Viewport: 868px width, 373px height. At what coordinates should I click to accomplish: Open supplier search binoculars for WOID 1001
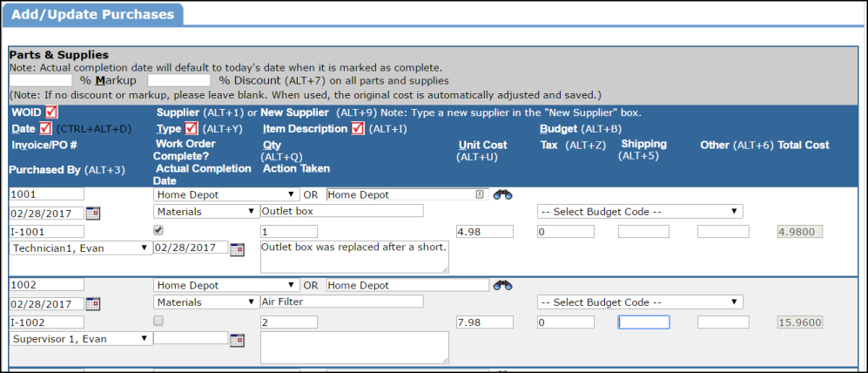pos(503,194)
